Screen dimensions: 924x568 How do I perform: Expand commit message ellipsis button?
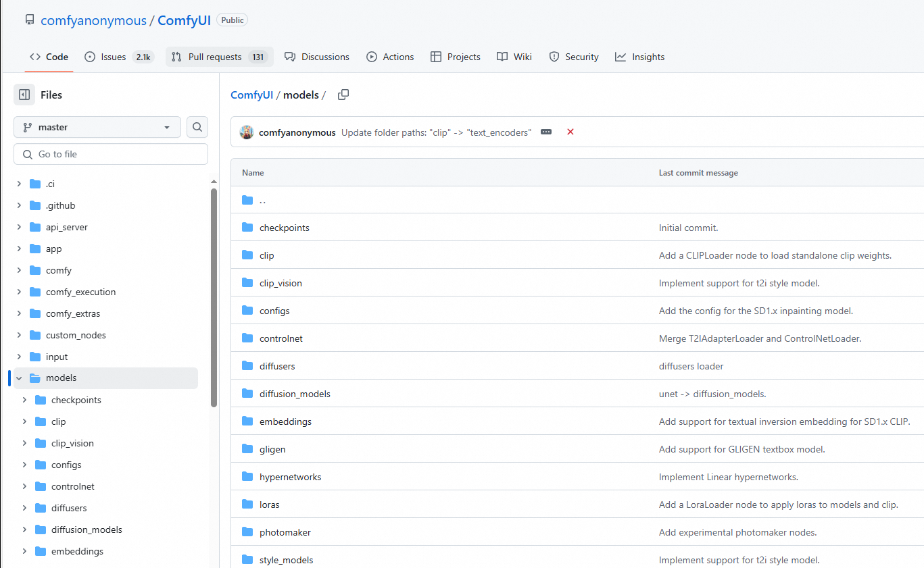point(546,132)
